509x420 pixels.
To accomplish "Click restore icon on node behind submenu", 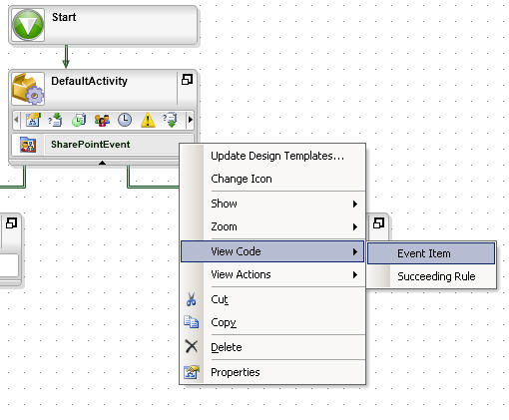I will [x=378, y=222].
